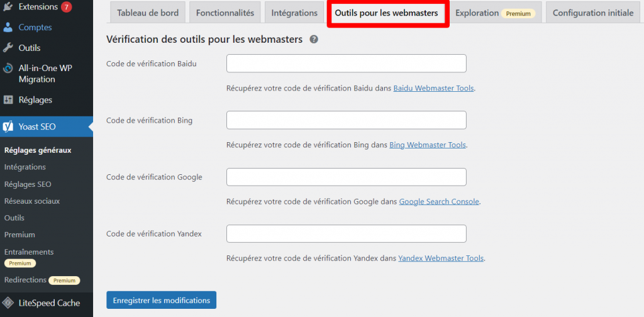Switch to the Tableau de bord tab
Image resolution: width=644 pixels, height=317 pixels.
148,13
